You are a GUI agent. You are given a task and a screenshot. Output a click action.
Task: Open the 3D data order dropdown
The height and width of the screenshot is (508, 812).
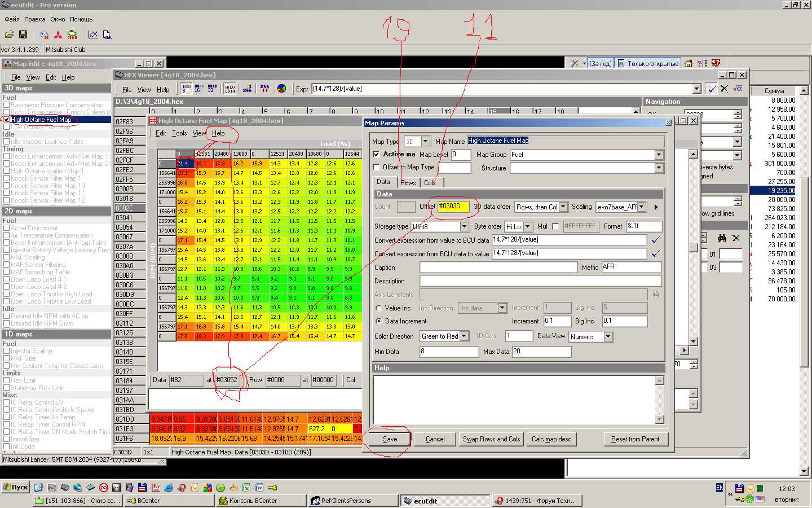tap(562, 207)
